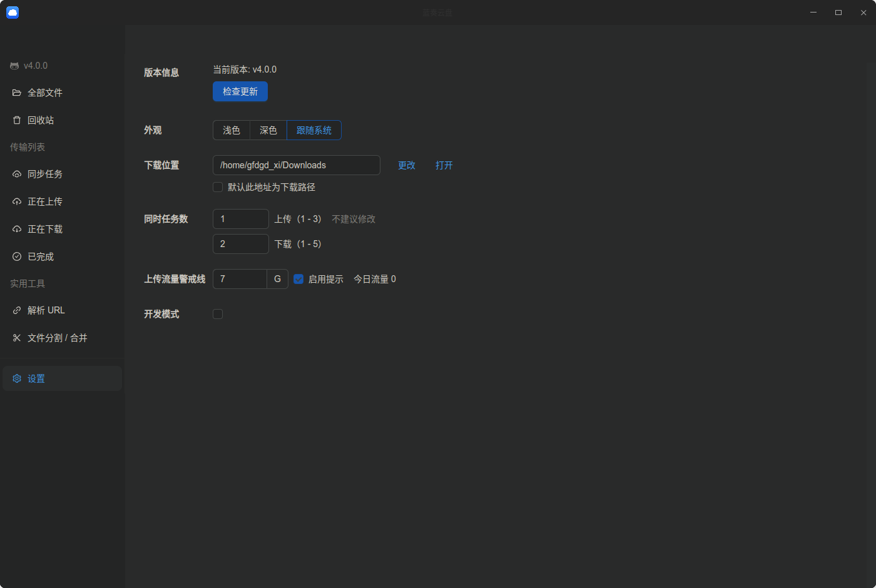Click the 上传流量警戒线 value field
876x588 pixels.
pyautogui.click(x=240, y=279)
